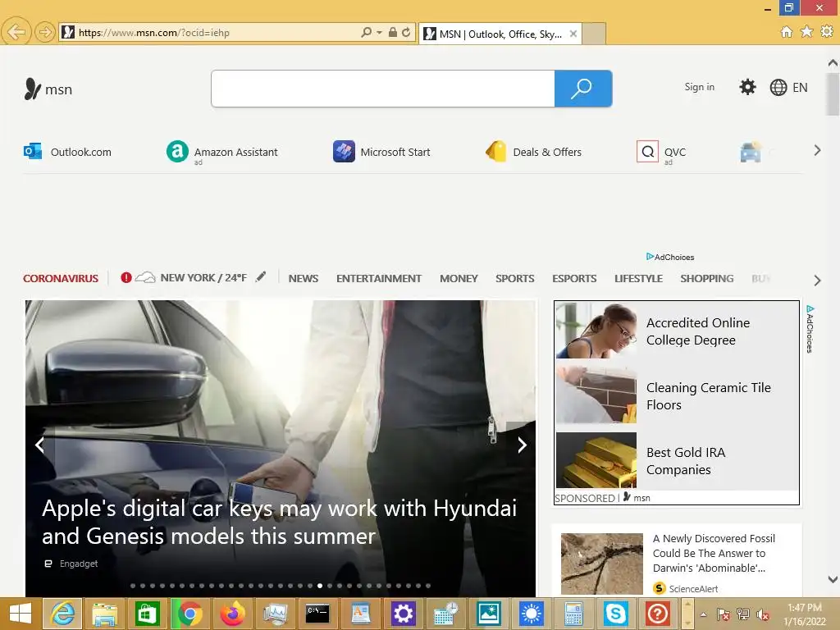Open Windows Store from taskbar
Image resolution: width=840 pixels, height=630 pixels.
click(x=148, y=614)
